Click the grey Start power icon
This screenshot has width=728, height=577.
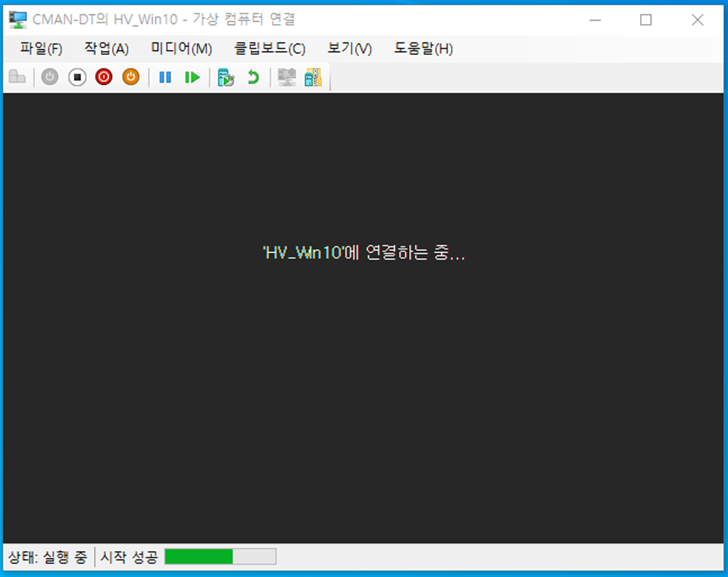(x=50, y=76)
